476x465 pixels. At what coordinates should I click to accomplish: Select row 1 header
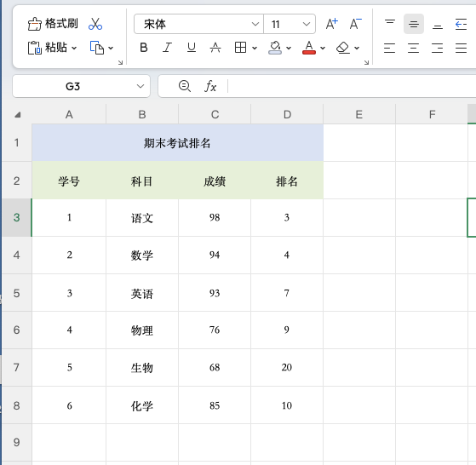tap(17, 143)
